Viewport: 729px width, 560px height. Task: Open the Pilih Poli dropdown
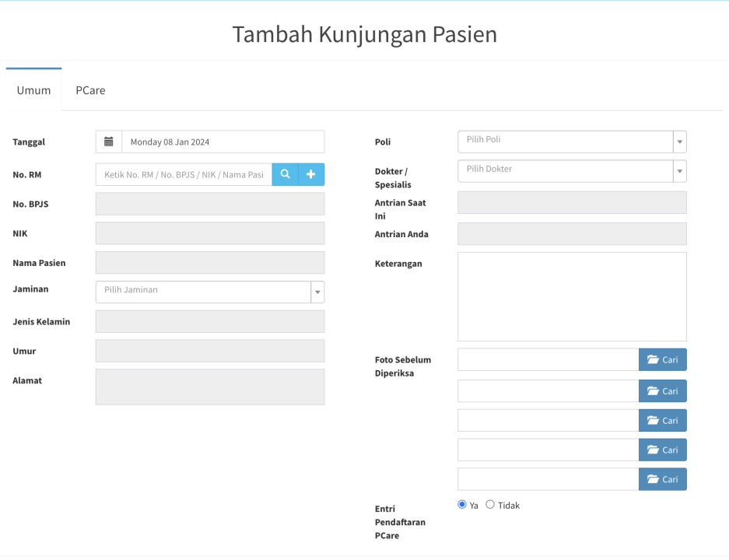pyautogui.click(x=572, y=142)
